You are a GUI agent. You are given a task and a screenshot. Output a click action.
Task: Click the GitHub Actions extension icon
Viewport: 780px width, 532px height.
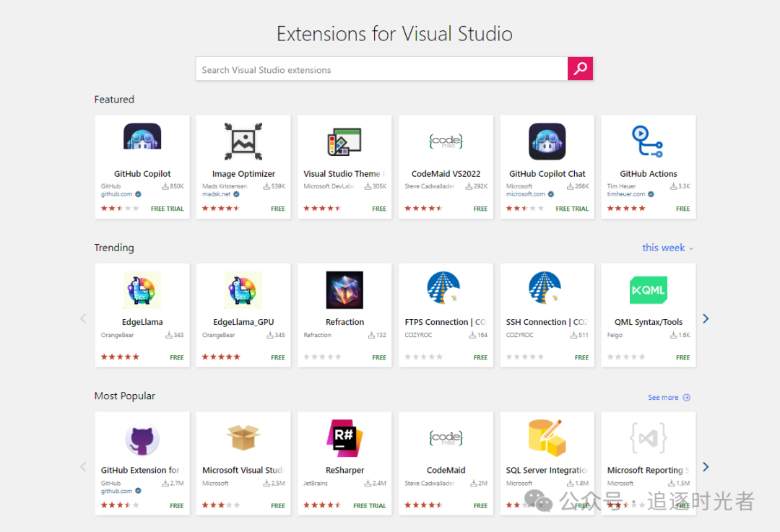coord(648,141)
